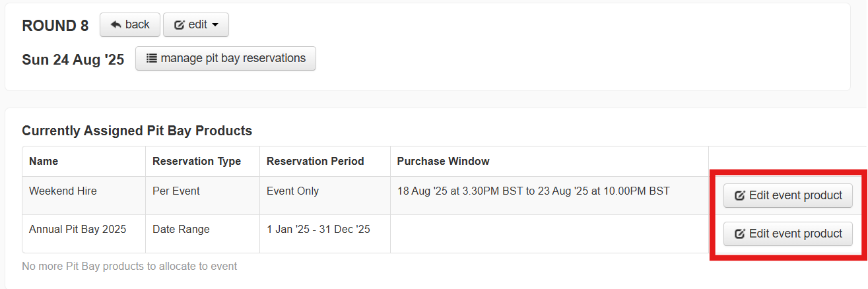
Task: Click the Sun 24 Aug '25 date
Action: tap(73, 59)
